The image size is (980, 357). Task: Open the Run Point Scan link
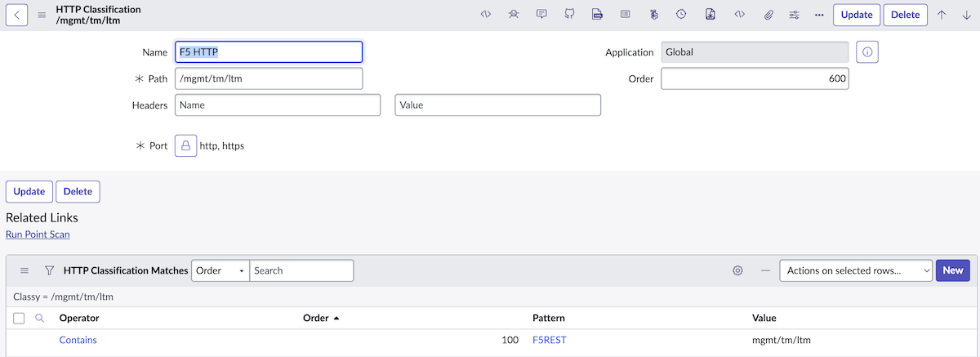click(x=38, y=234)
